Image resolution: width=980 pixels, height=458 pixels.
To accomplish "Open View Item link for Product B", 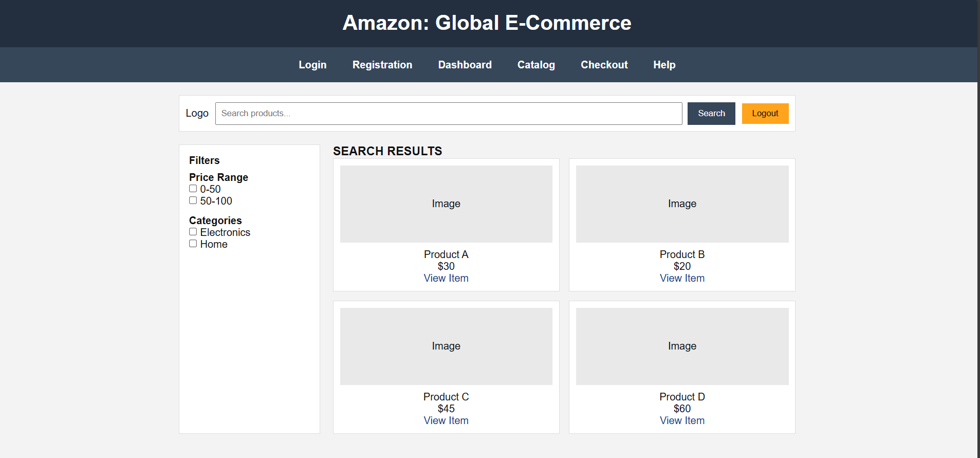I will tap(682, 278).
